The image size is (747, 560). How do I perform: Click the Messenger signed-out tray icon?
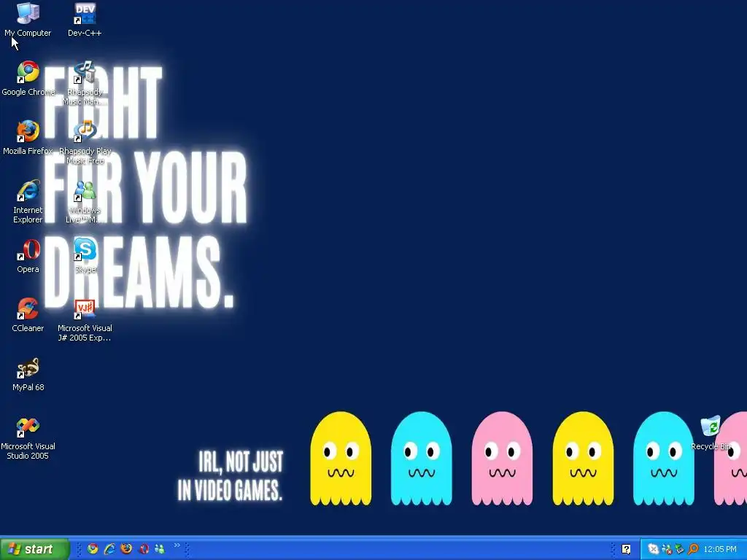coord(667,550)
